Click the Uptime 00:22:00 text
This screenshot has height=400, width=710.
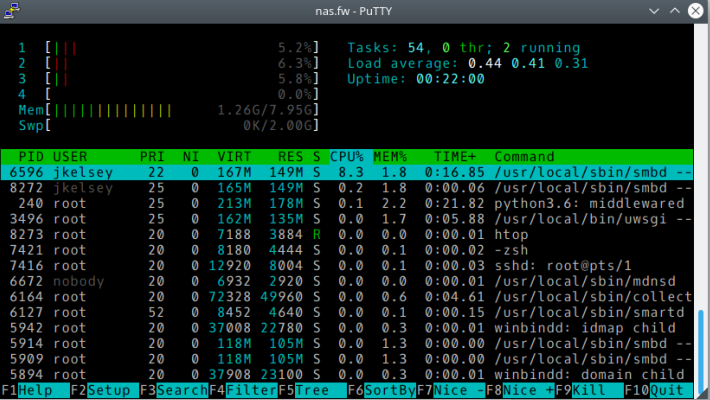[x=416, y=79]
